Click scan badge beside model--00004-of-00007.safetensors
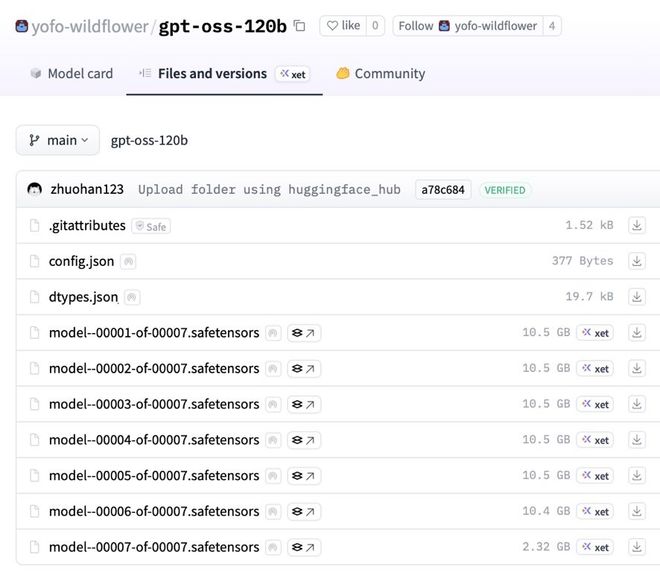Viewport: 660px width, 585px height. coord(273,441)
